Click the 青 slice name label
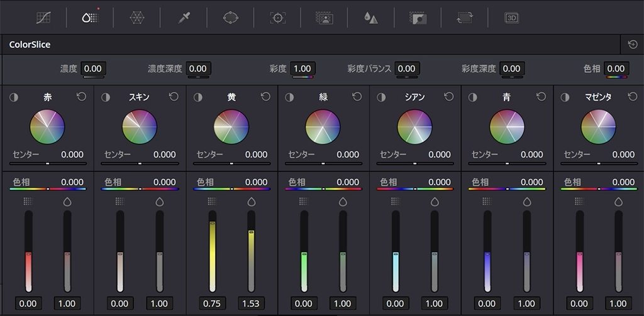Screen dimensions: 644x316 pyautogui.click(x=507, y=97)
